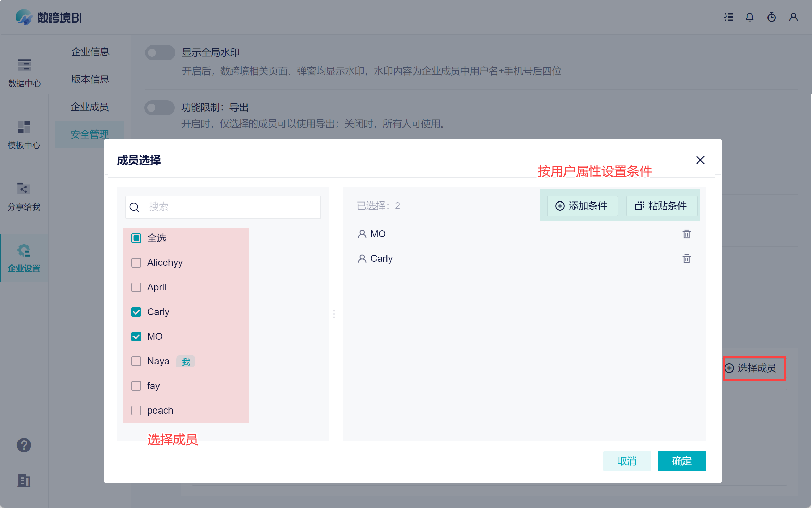Click the 确定 confirm button
The height and width of the screenshot is (508, 812).
coord(681,461)
